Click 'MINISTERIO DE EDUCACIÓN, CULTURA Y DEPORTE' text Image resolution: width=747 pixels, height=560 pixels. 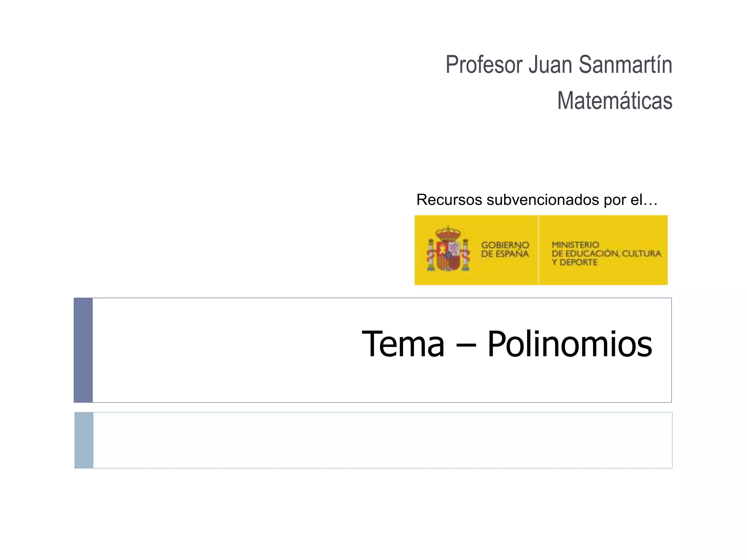606,253
